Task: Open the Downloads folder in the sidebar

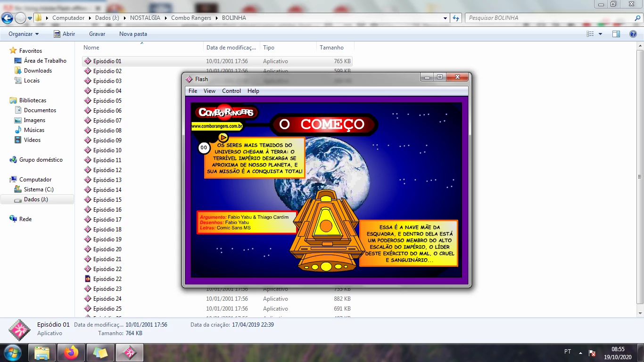Action: tap(38, 71)
